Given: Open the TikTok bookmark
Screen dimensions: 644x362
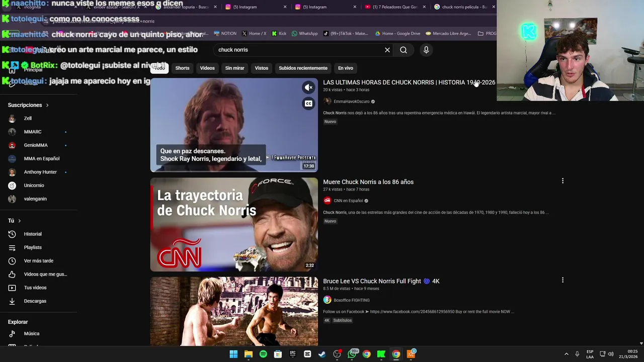Looking at the screenshot, I should click(x=346, y=34).
